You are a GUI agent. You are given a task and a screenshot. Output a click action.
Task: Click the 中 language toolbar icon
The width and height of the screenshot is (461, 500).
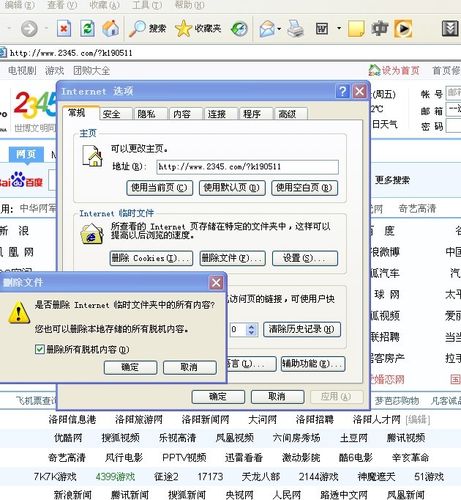380,29
